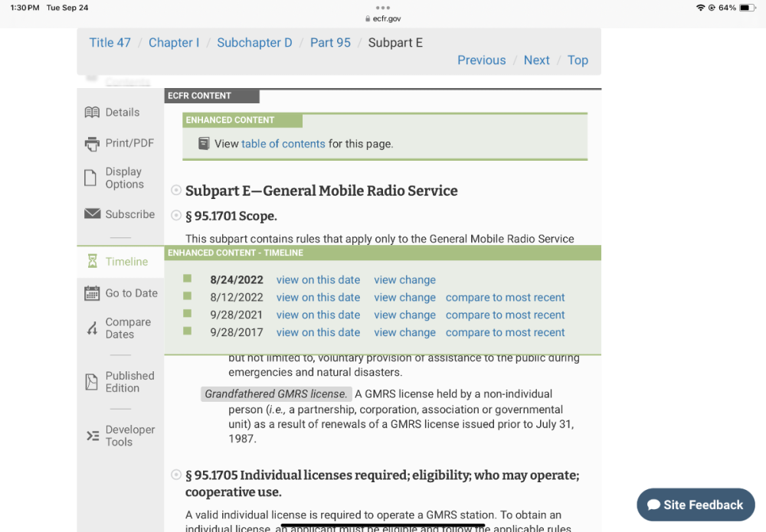Open Display Options page icon
766x532 pixels.
[x=90, y=178]
